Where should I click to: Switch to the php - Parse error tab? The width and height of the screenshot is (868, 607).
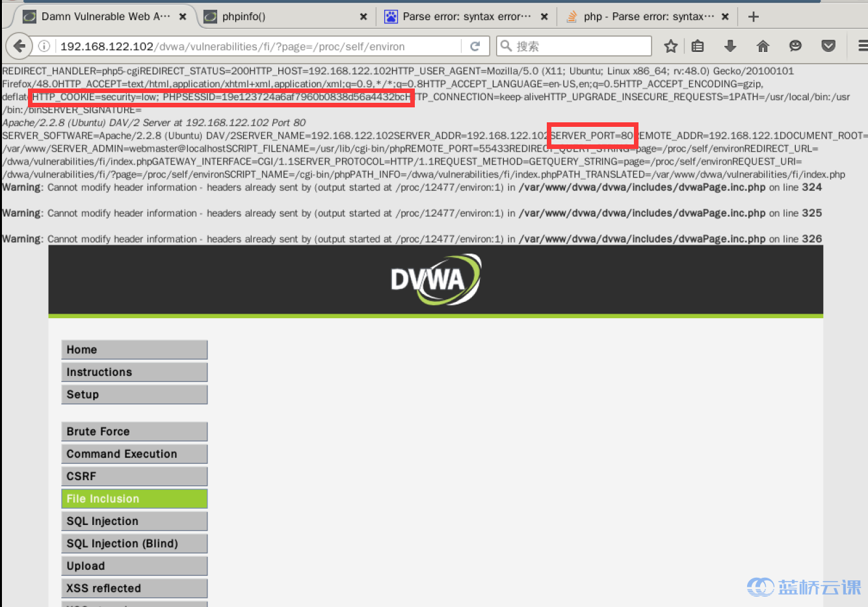648,17
